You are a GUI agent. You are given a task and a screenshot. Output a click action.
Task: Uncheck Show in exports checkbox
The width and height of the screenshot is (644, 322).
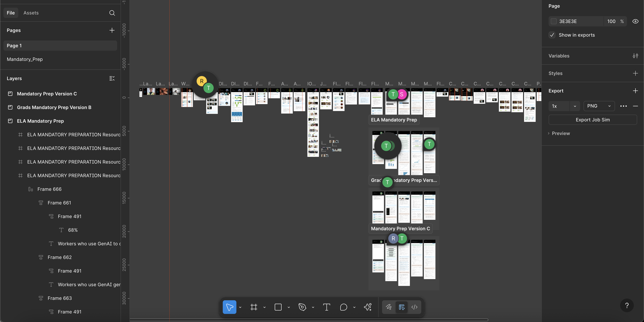552,35
